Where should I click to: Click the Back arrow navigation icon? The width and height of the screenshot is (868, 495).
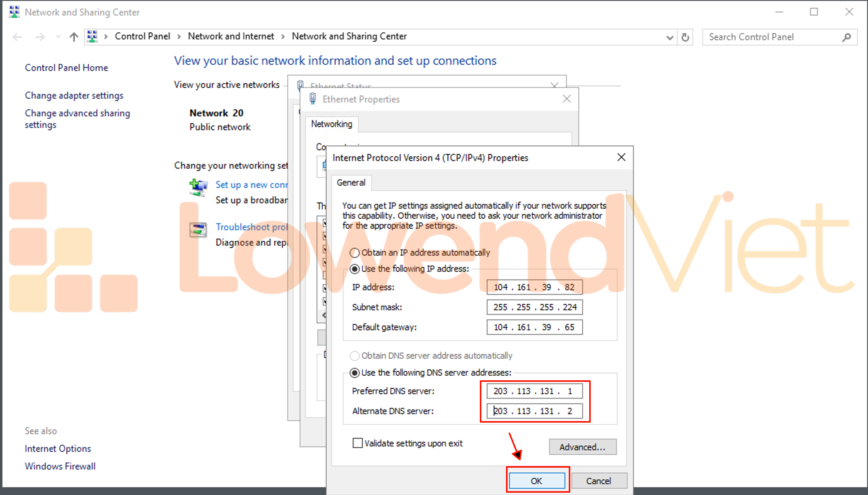coord(17,37)
